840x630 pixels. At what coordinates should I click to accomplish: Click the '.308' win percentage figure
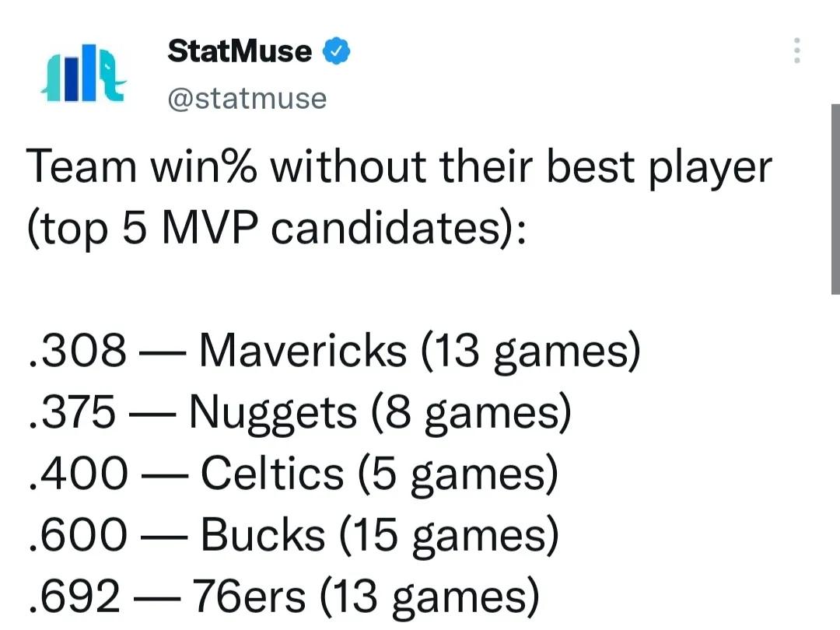[77, 351]
